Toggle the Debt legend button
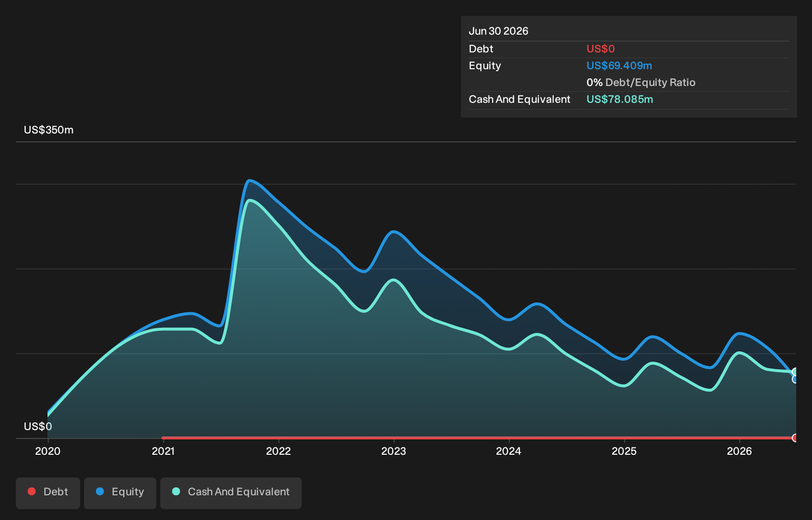 [48, 493]
